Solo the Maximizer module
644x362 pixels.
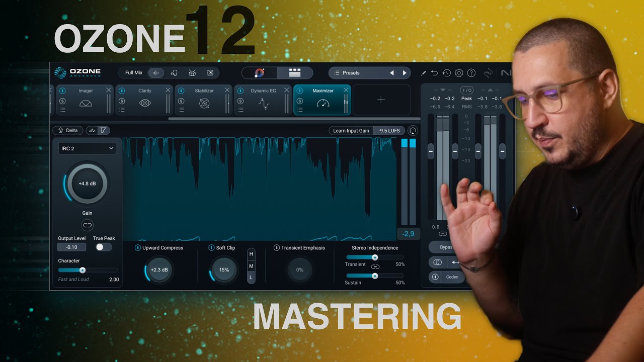300,101
